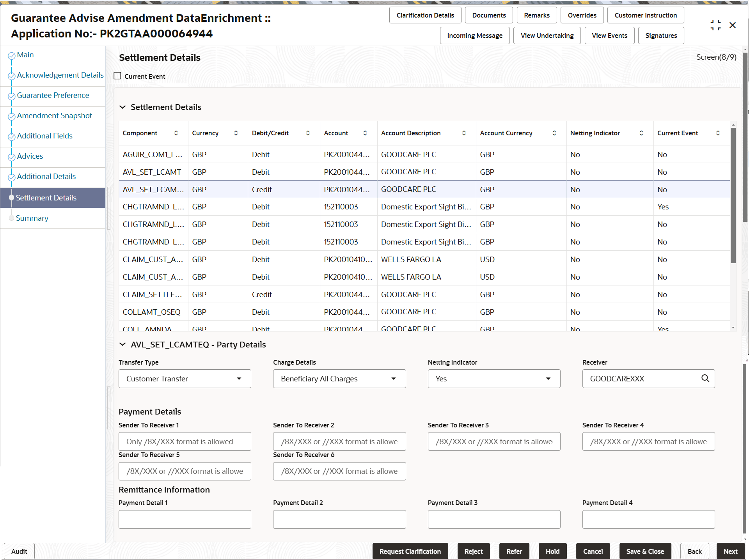Sort the Account Description column
Image resolution: width=749 pixels, height=560 pixels.
[464, 133]
